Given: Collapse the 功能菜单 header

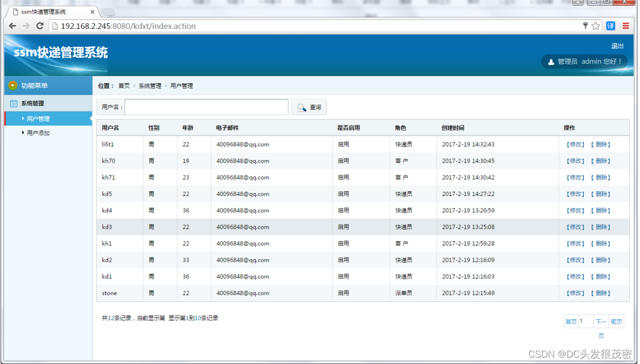Looking at the screenshot, I should click(48, 85).
